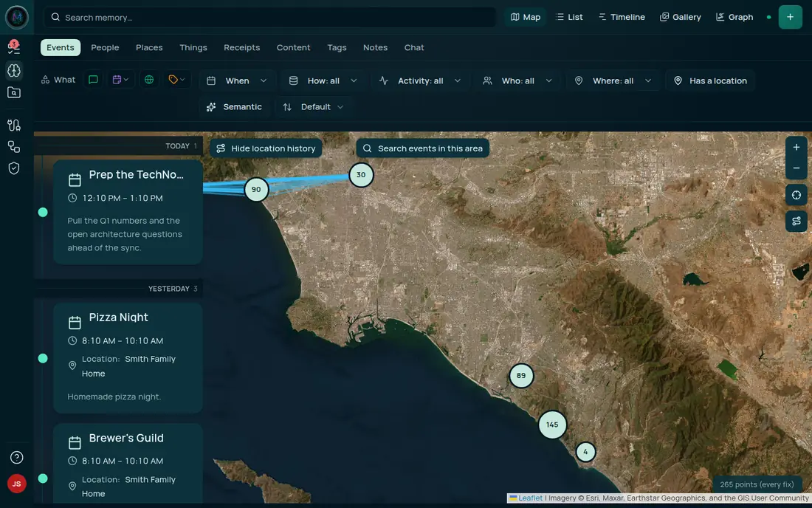The height and width of the screenshot is (508, 812).
Task: Select the Events tab
Action: click(x=60, y=47)
